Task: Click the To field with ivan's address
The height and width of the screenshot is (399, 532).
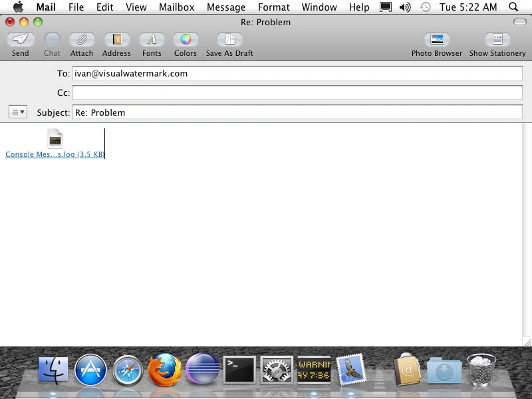Action: click(297, 74)
